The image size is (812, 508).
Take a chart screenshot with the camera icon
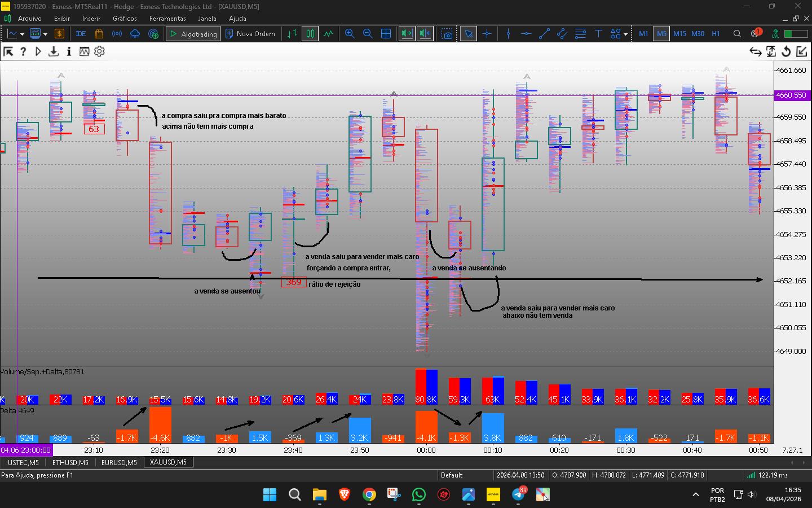tap(447, 34)
